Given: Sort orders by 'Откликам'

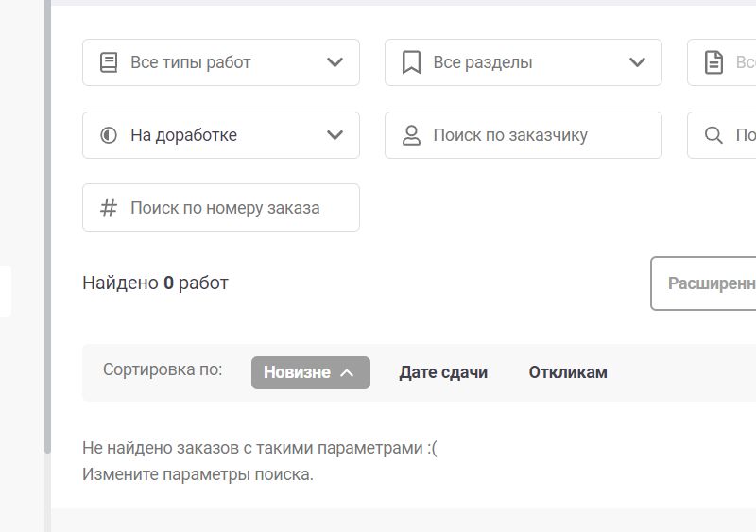Looking at the screenshot, I should tap(568, 372).
